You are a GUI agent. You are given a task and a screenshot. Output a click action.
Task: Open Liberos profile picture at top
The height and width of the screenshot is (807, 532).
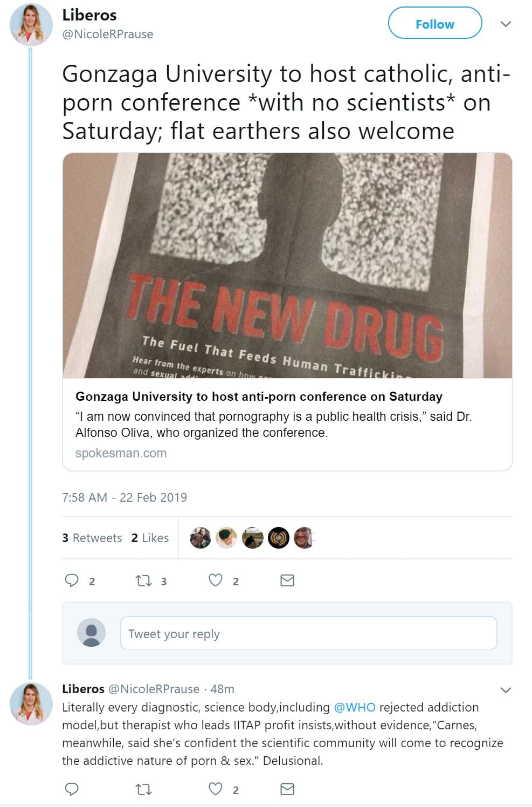coord(31,25)
